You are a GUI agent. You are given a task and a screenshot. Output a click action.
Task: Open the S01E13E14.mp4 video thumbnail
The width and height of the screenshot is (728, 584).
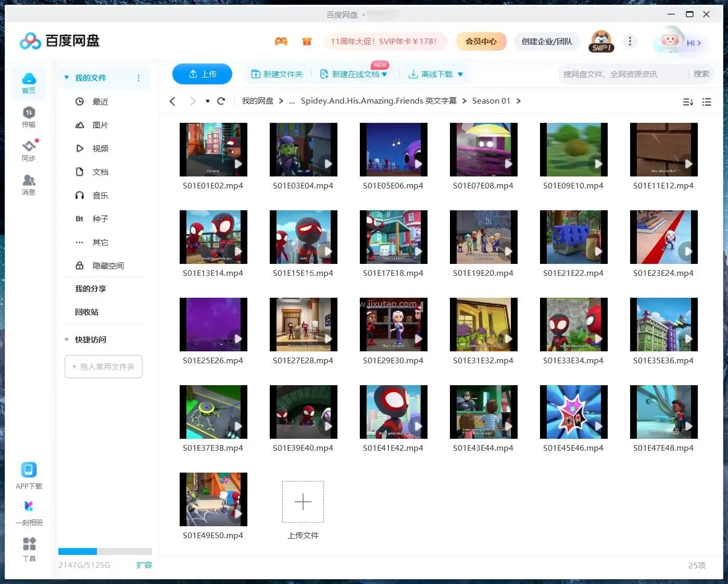click(x=213, y=237)
